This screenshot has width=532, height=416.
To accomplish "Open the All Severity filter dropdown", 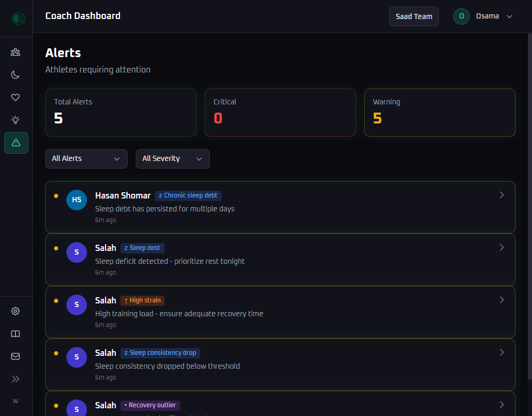I will point(172,159).
